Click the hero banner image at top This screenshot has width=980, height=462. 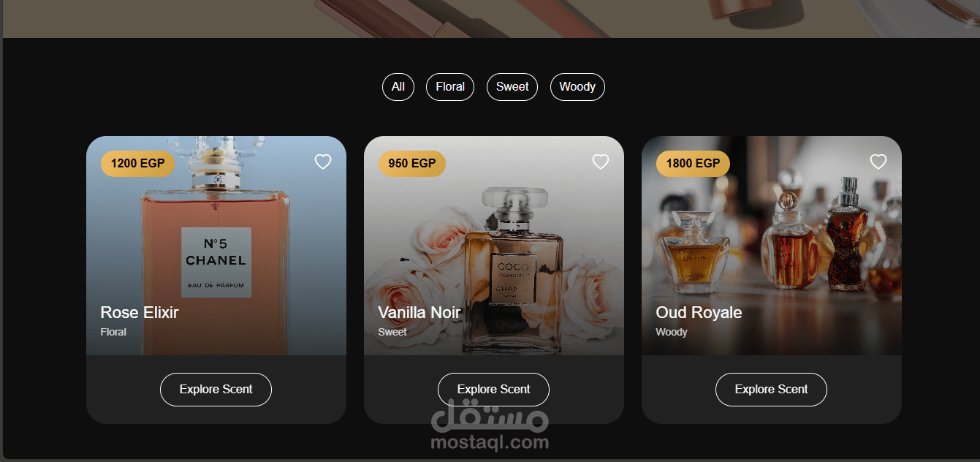491,18
